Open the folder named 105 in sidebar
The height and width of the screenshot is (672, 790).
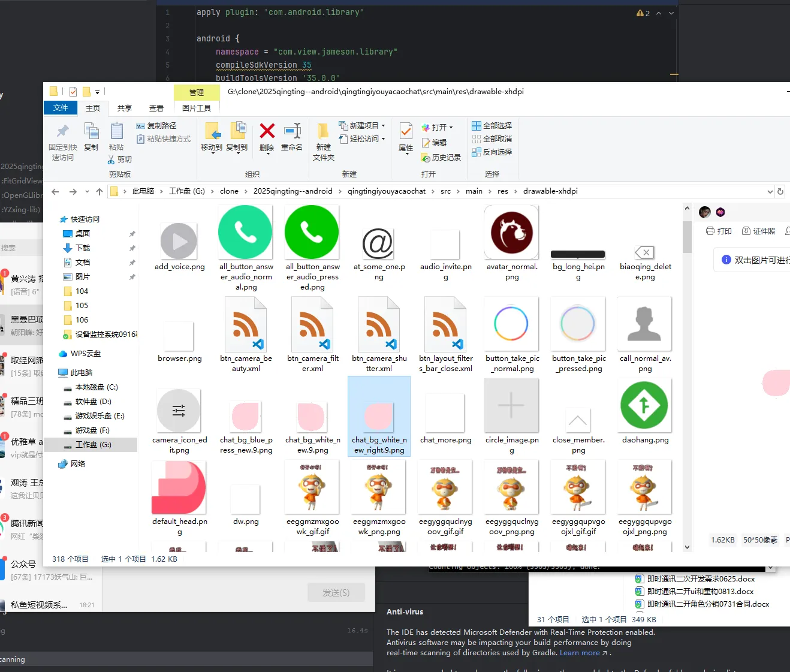pyautogui.click(x=82, y=306)
